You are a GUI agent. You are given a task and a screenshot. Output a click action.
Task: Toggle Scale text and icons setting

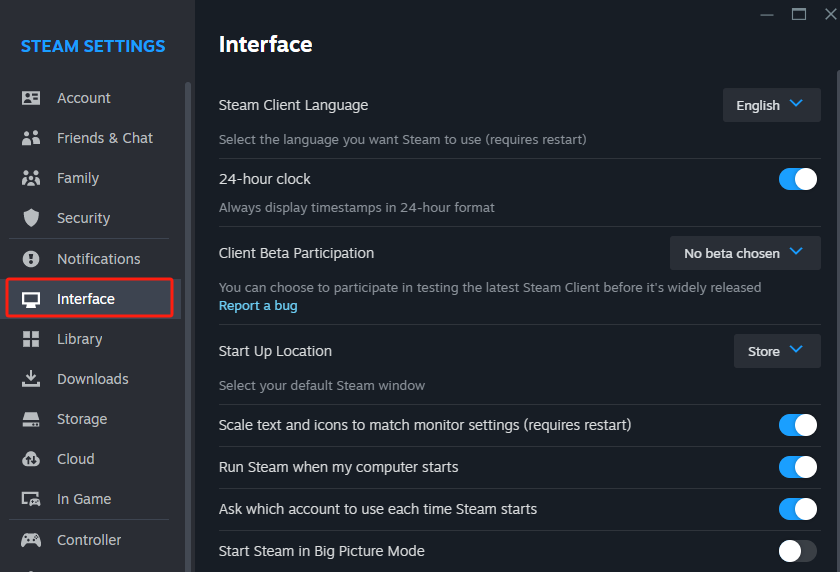click(x=798, y=425)
